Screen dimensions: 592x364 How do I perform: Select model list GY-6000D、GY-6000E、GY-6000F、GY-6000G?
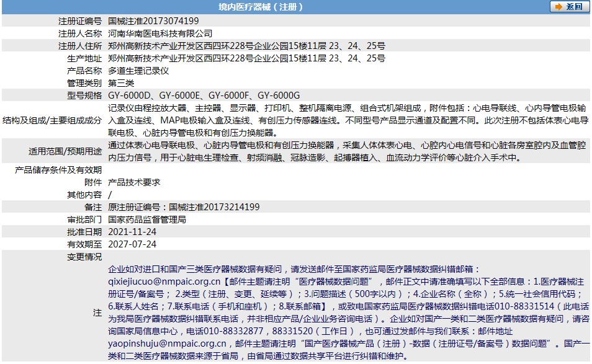(204, 96)
